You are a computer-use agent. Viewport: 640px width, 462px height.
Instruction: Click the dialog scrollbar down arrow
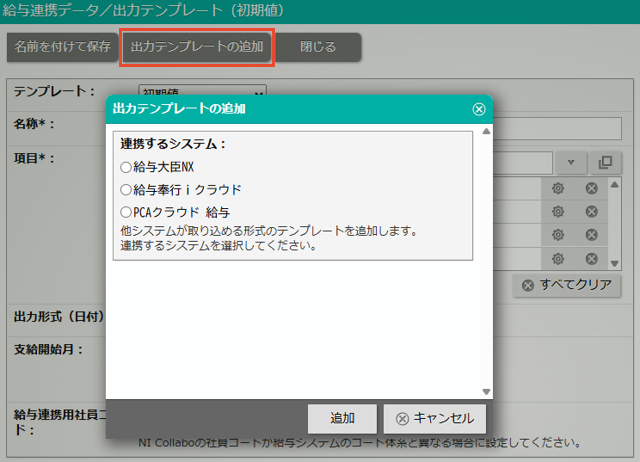point(487,392)
